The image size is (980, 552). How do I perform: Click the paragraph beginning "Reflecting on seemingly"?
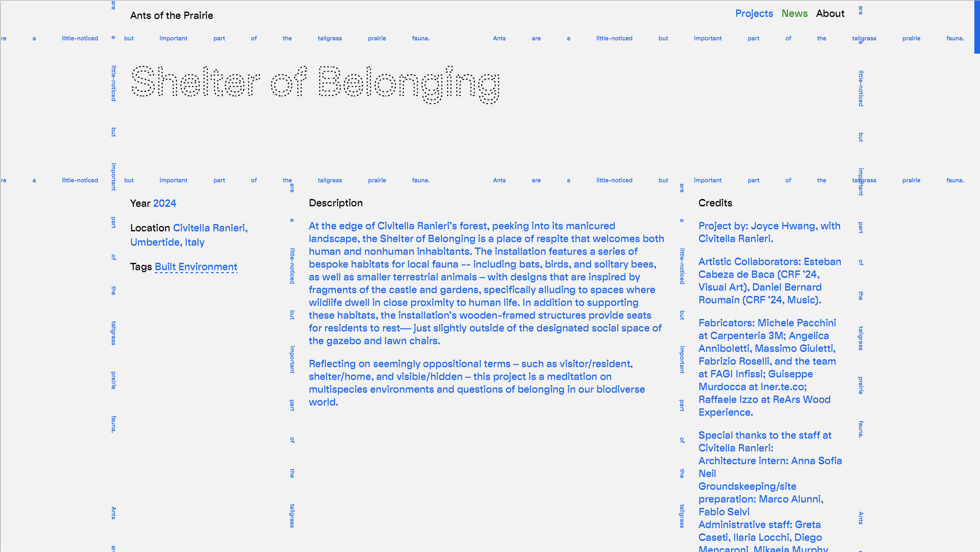point(476,382)
